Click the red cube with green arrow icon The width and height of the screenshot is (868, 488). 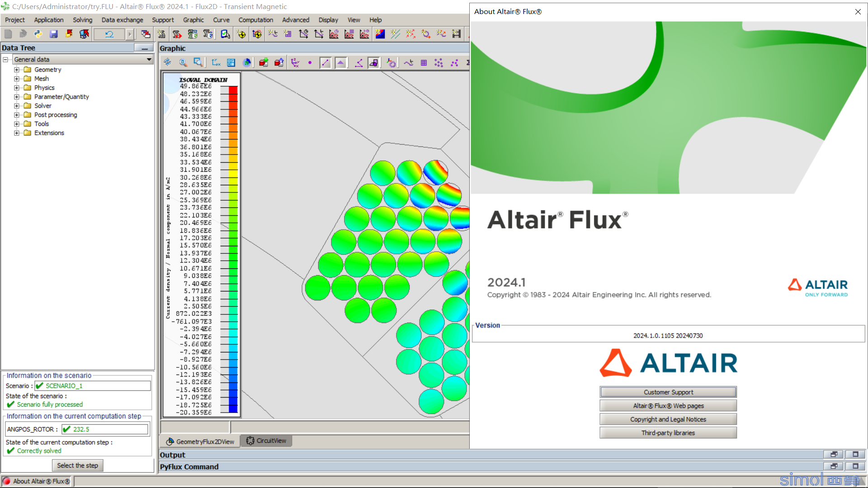click(x=264, y=63)
